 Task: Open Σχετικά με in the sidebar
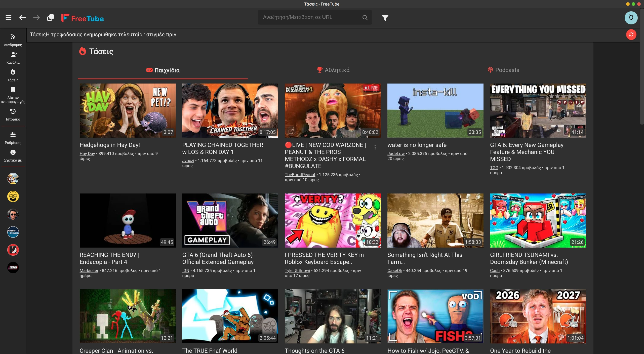pos(13,155)
